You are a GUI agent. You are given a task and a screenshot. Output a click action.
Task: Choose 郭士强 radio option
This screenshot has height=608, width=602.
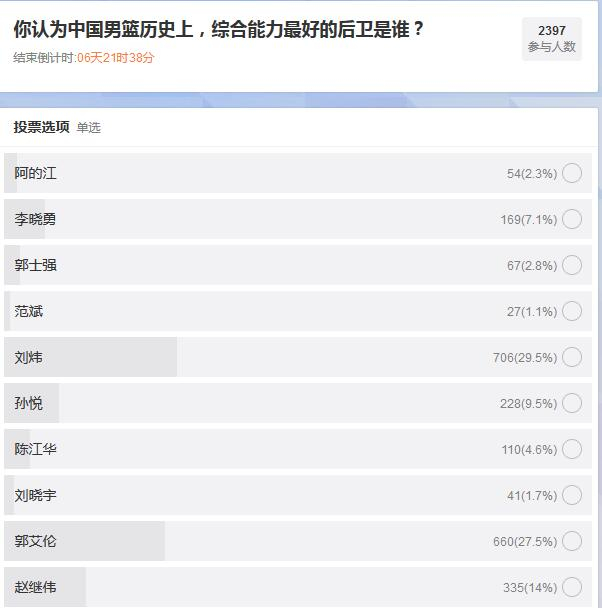click(572, 265)
